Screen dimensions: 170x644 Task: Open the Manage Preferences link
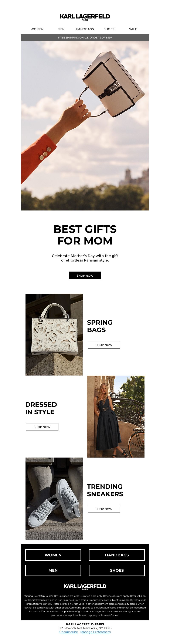pyautogui.click(x=95, y=632)
